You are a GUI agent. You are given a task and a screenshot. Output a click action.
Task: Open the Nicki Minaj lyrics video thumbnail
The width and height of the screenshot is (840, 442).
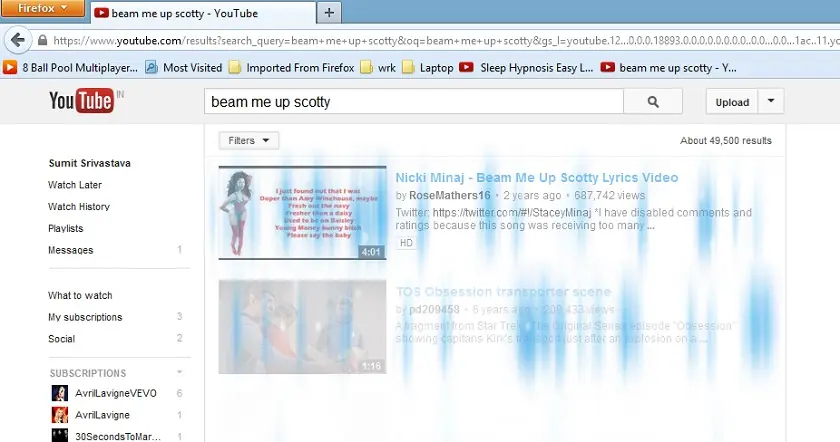302,213
